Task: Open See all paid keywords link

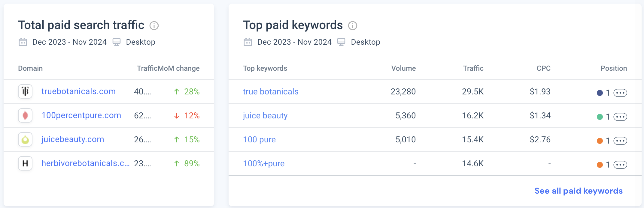Action: 579,191
